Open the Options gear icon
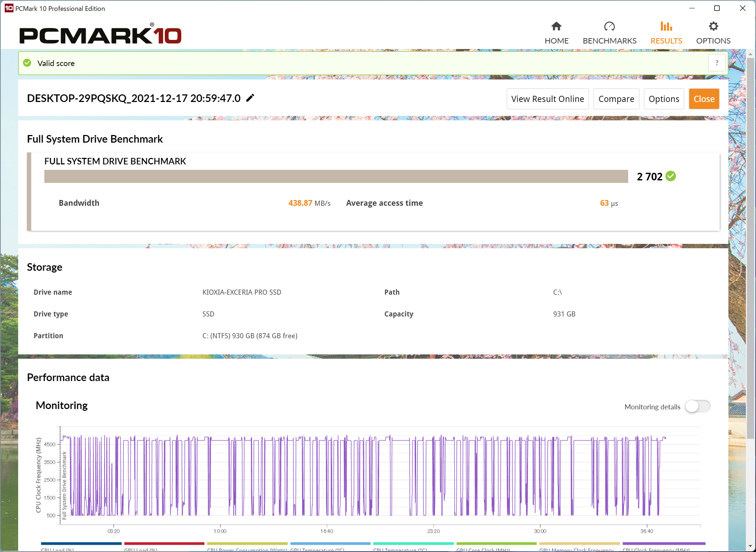 (713, 26)
